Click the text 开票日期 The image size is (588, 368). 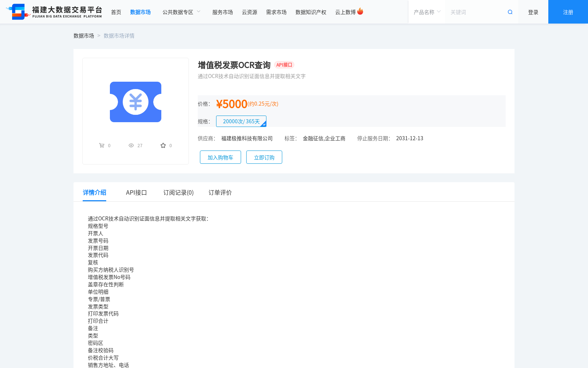click(98, 248)
